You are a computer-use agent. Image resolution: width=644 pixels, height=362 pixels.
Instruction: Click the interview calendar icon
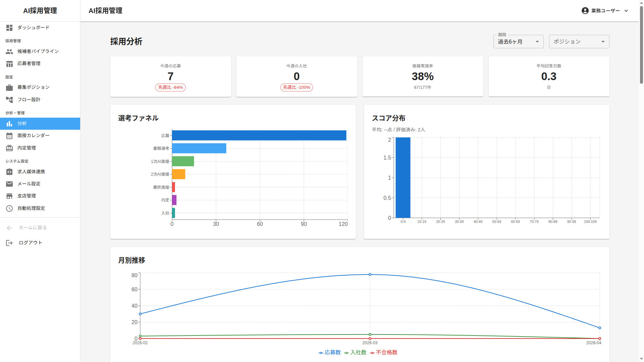pyautogui.click(x=9, y=136)
